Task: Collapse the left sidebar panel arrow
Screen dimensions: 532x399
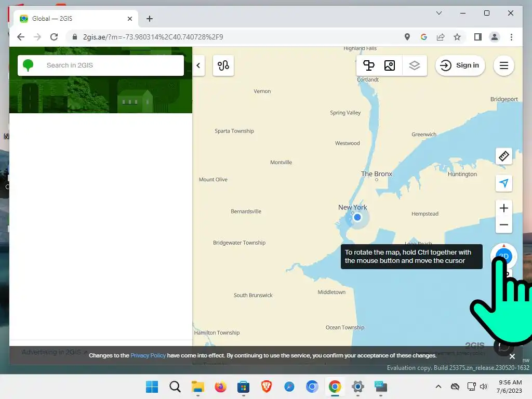Action: click(x=198, y=65)
